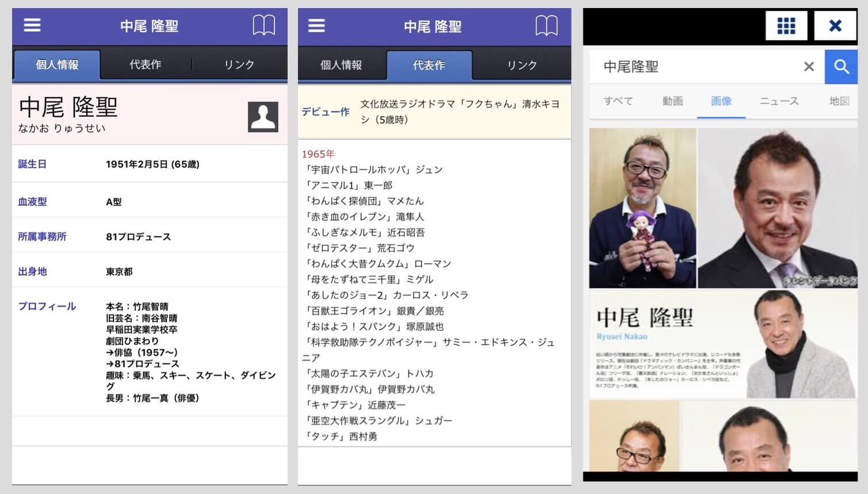868x494 pixels.
Task: Close the browser overlay with X button
Action: coord(835,26)
